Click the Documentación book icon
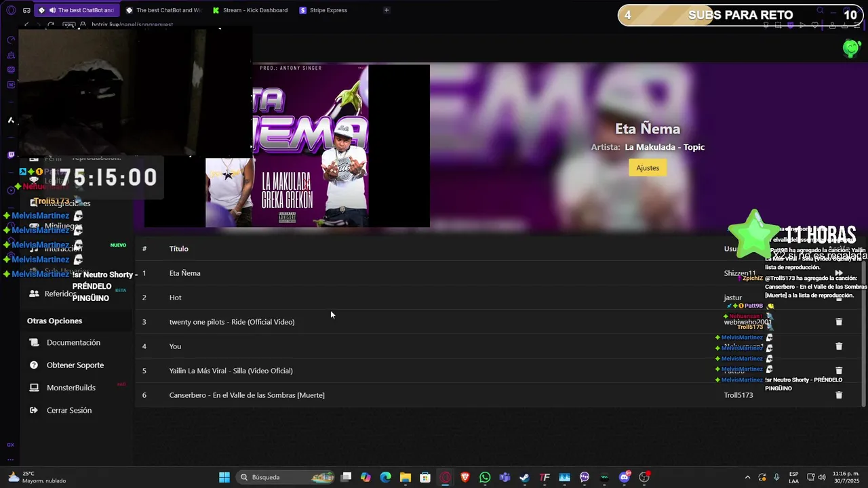This screenshot has width=868, height=488. (x=34, y=343)
